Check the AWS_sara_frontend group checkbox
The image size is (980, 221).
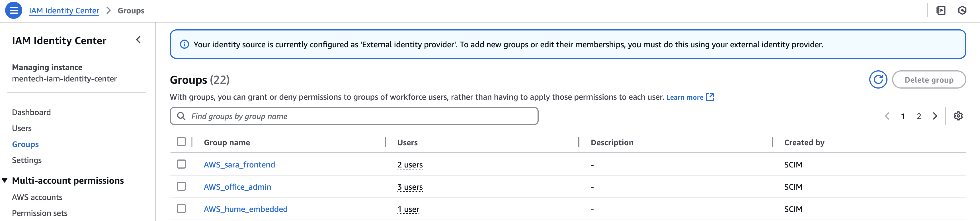point(181,164)
